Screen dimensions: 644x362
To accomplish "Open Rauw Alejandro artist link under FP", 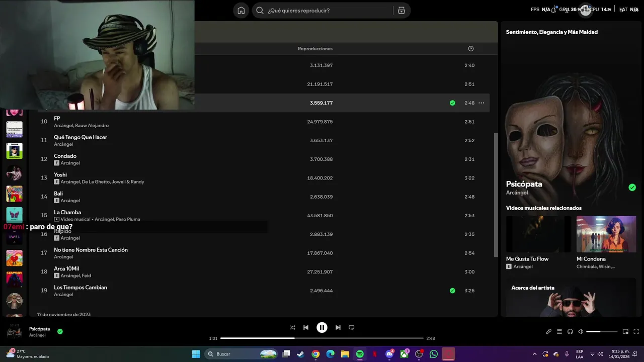I will click(92, 126).
